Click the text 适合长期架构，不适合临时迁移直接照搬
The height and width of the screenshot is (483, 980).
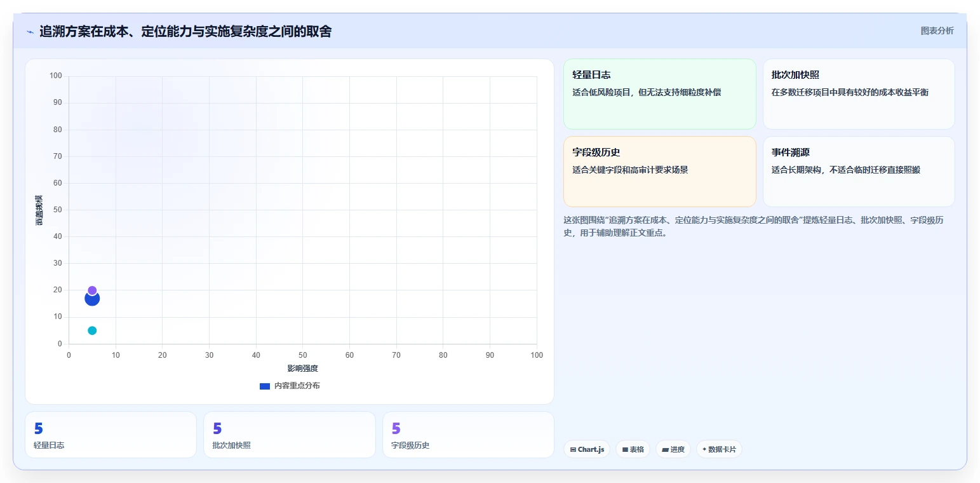click(846, 170)
